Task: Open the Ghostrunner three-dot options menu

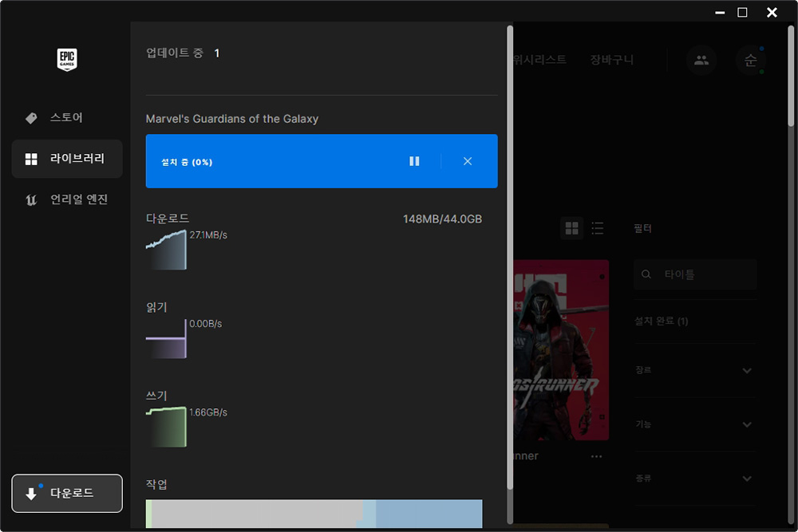Action: [x=596, y=456]
